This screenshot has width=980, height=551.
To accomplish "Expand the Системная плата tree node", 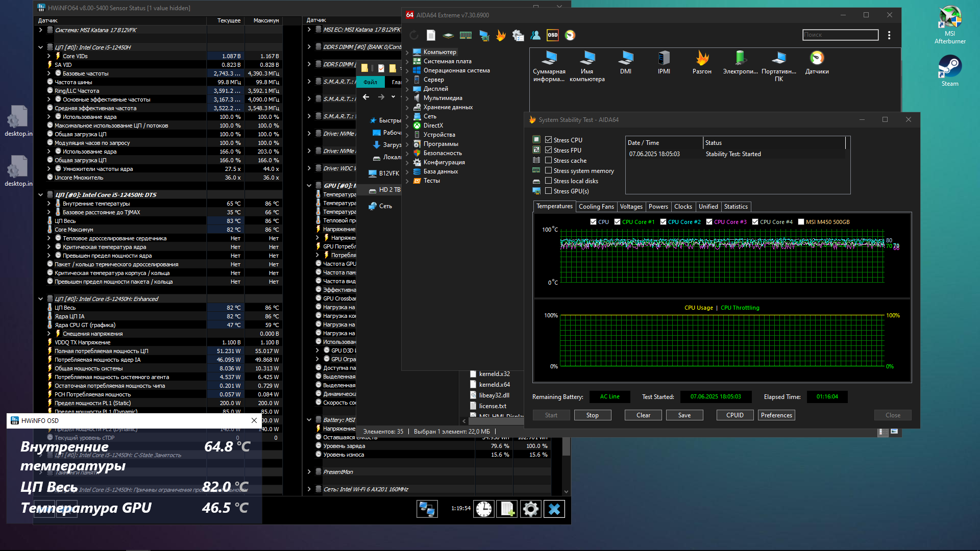I will tap(407, 61).
